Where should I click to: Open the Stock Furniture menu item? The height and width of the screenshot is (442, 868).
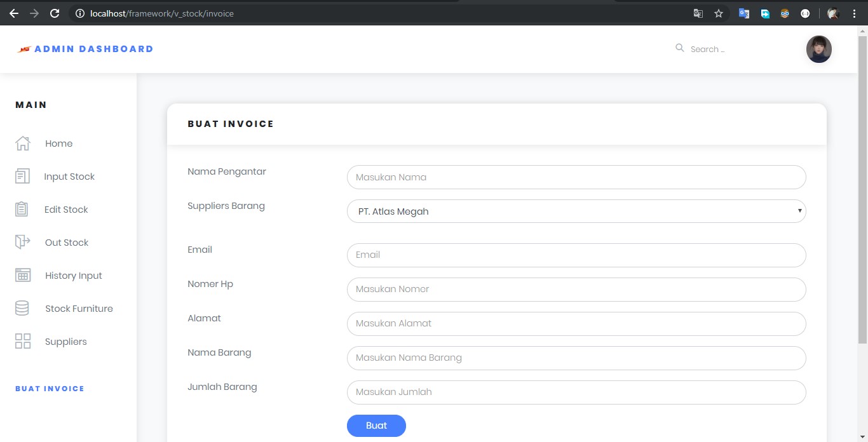[79, 309]
